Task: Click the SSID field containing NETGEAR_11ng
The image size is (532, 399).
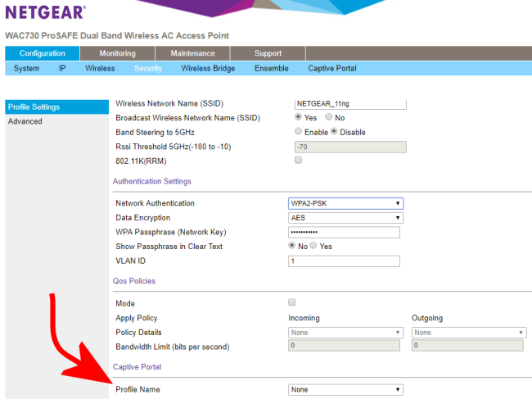Action: [x=350, y=104]
